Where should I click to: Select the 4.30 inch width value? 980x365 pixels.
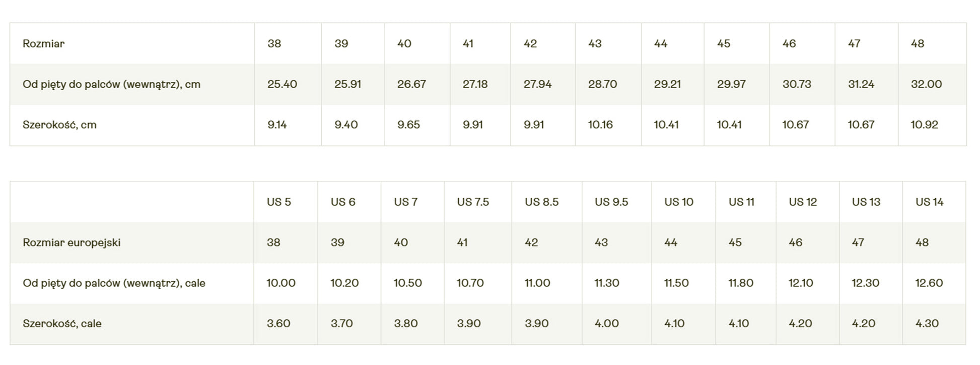tap(927, 324)
